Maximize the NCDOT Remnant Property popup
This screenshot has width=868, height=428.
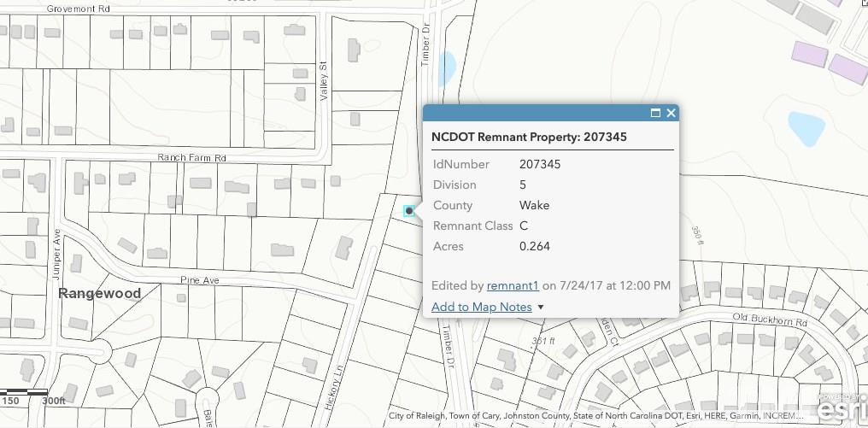(x=655, y=113)
